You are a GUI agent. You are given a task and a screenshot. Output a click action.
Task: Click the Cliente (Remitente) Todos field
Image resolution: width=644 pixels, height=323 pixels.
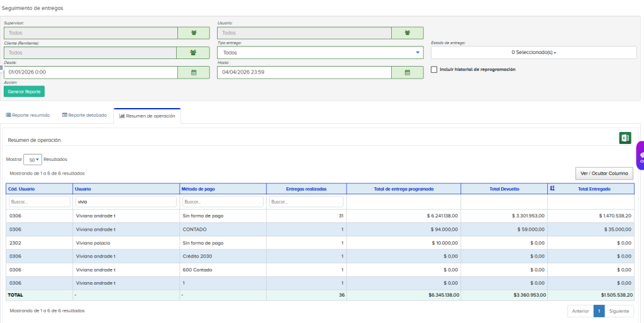[91, 53]
